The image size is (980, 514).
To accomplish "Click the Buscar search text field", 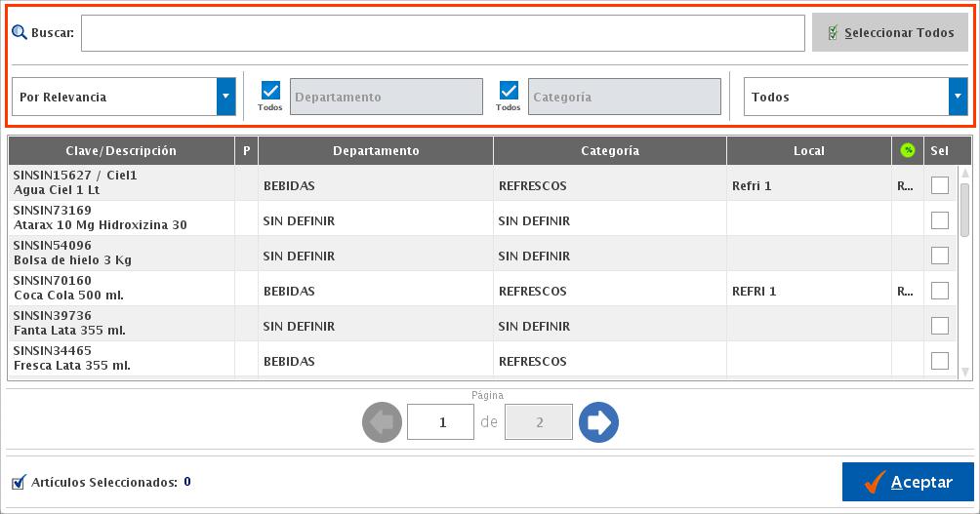I will [442, 32].
